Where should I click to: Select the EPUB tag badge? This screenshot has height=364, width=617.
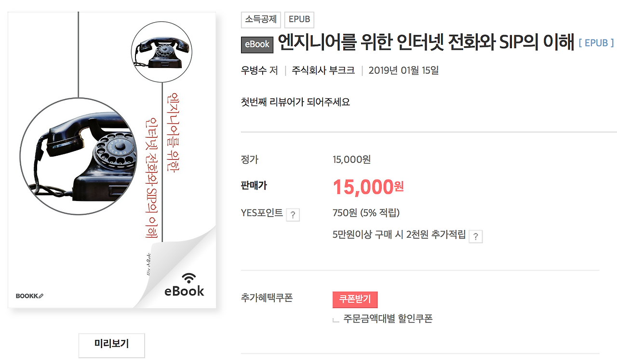click(299, 20)
